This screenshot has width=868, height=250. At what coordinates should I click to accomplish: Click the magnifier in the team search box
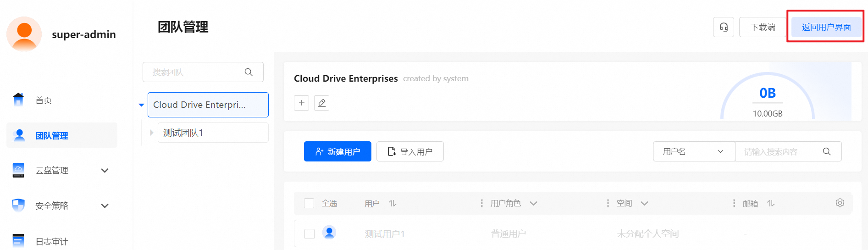click(249, 72)
